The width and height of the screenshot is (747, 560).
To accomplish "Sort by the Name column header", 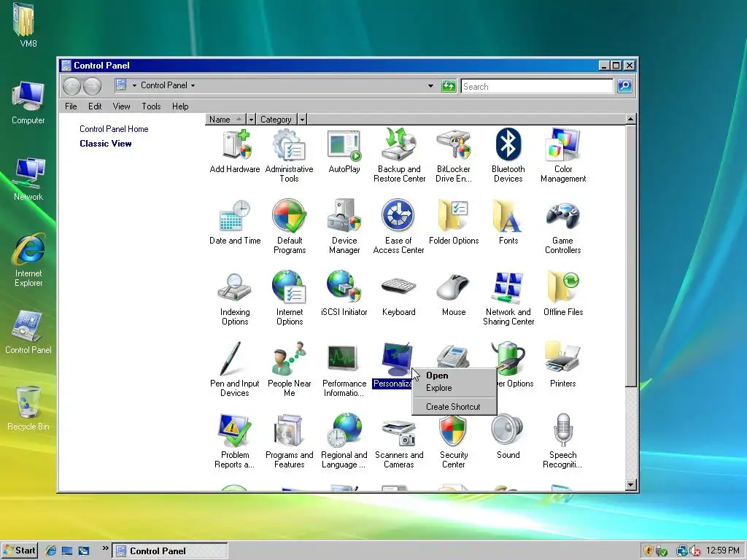I will click(226, 119).
